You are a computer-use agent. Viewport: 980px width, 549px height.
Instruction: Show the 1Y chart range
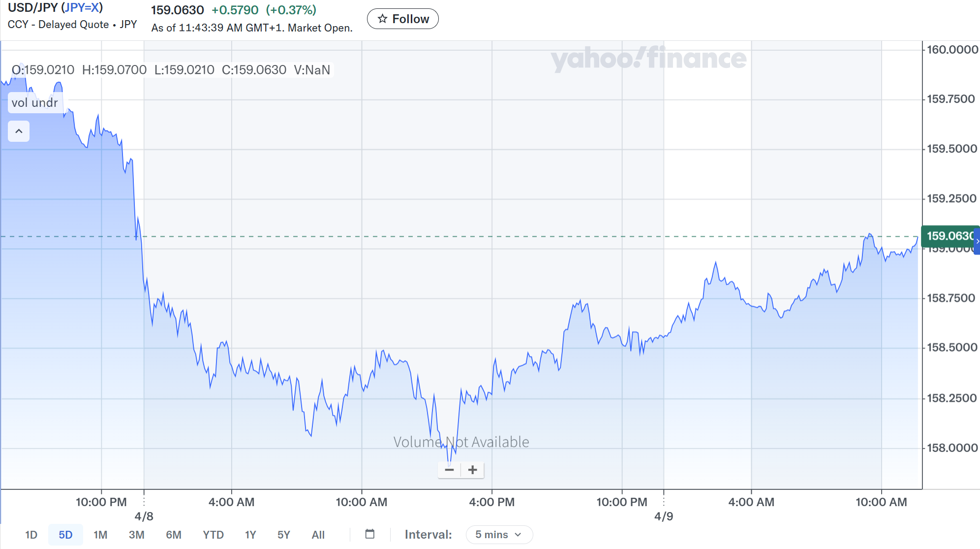point(250,535)
